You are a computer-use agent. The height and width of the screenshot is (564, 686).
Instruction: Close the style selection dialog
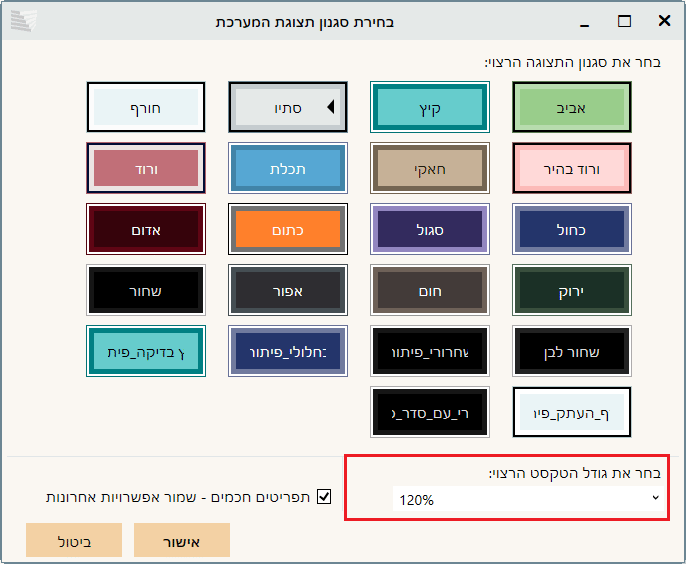point(664,21)
